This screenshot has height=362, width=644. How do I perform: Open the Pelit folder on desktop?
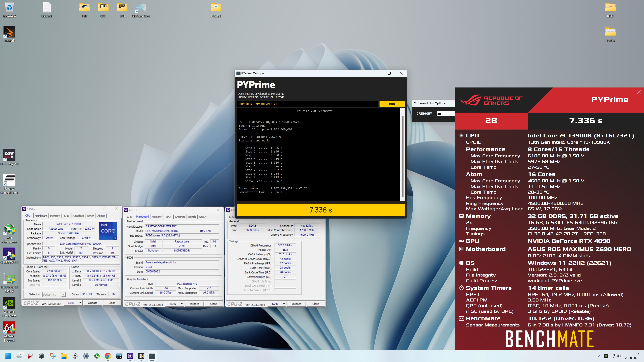click(85, 10)
